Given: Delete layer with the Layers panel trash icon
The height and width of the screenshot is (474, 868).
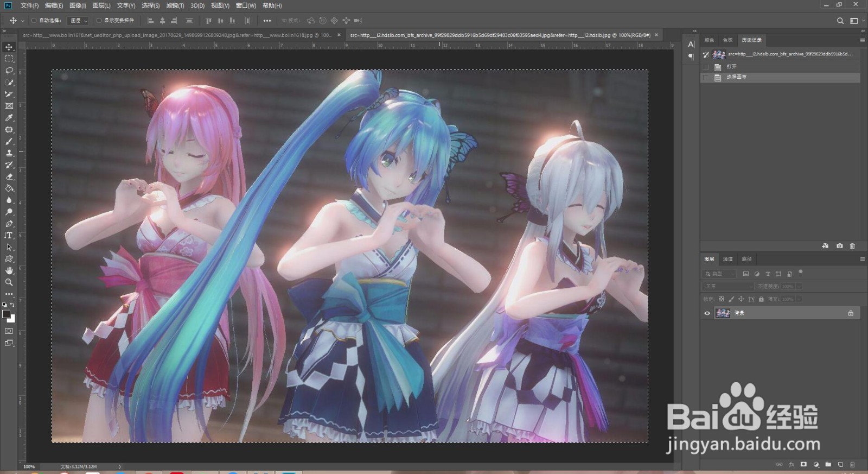Looking at the screenshot, I should pos(852,465).
